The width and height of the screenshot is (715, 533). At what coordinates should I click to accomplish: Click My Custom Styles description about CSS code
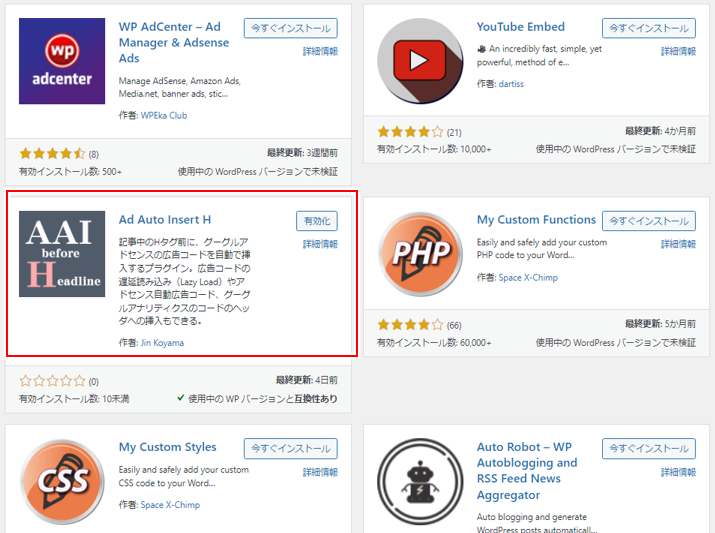point(184,476)
